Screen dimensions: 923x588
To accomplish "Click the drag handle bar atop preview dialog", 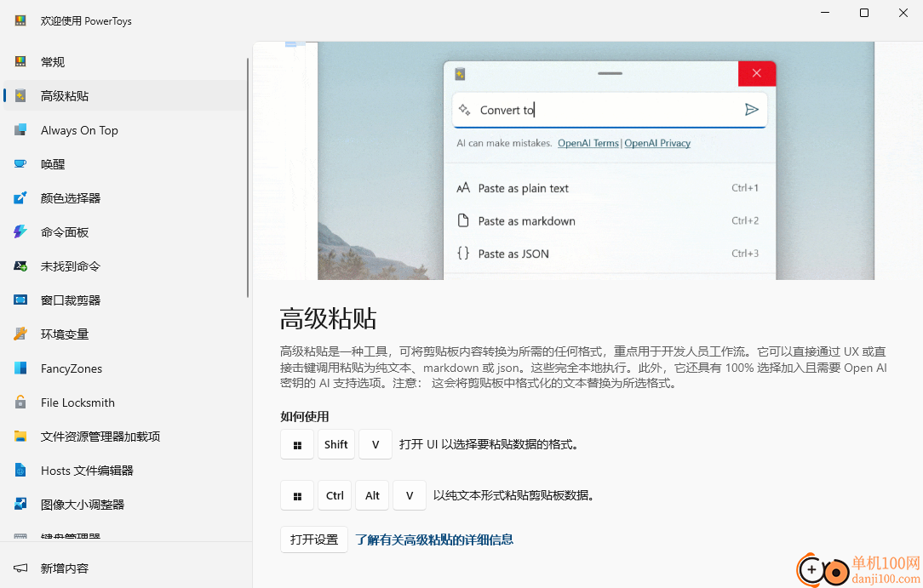I will [x=610, y=73].
